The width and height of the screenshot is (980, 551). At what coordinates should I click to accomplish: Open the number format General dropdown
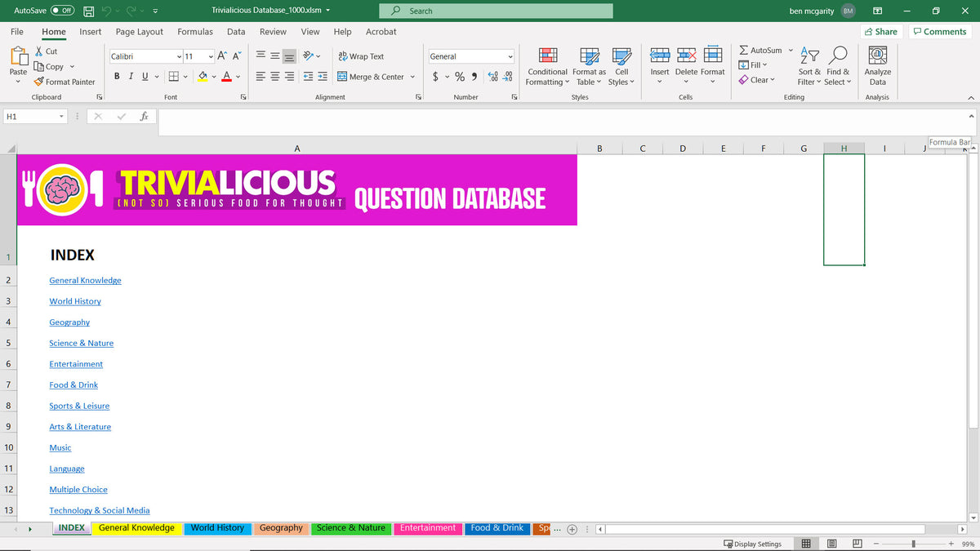(510, 56)
